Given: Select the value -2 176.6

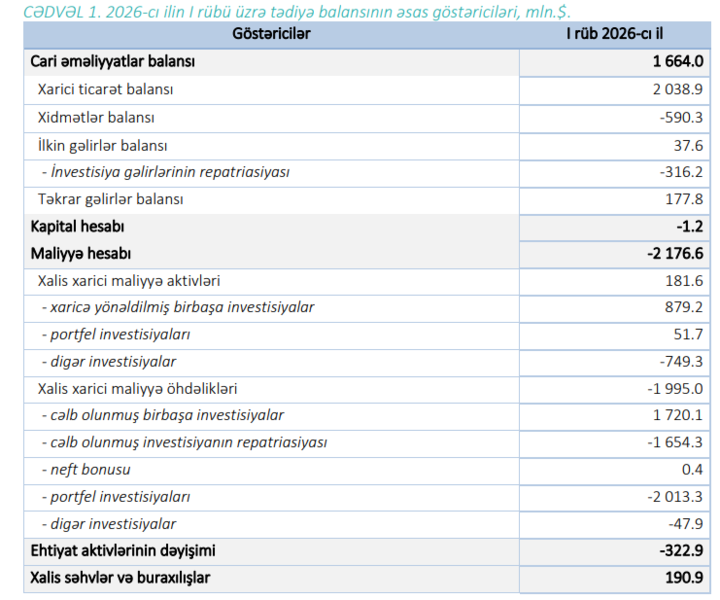Looking at the screenshot, I should tap(675, 253).
